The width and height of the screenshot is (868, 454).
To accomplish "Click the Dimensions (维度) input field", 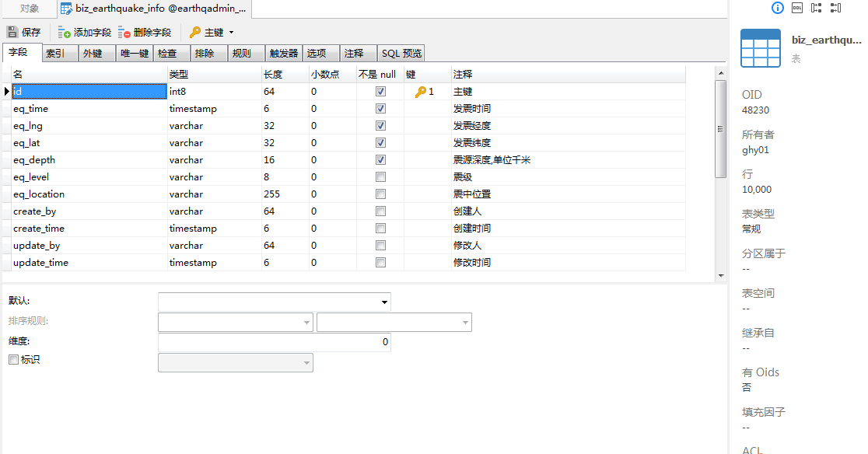I will coord(274,342).
